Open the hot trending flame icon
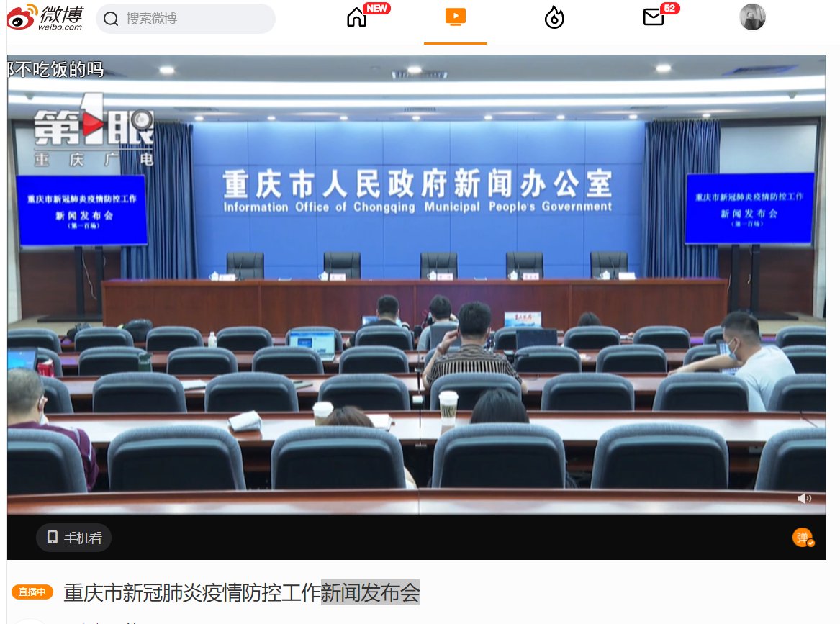This screenshot has height=624, width=840. (554, 18)
